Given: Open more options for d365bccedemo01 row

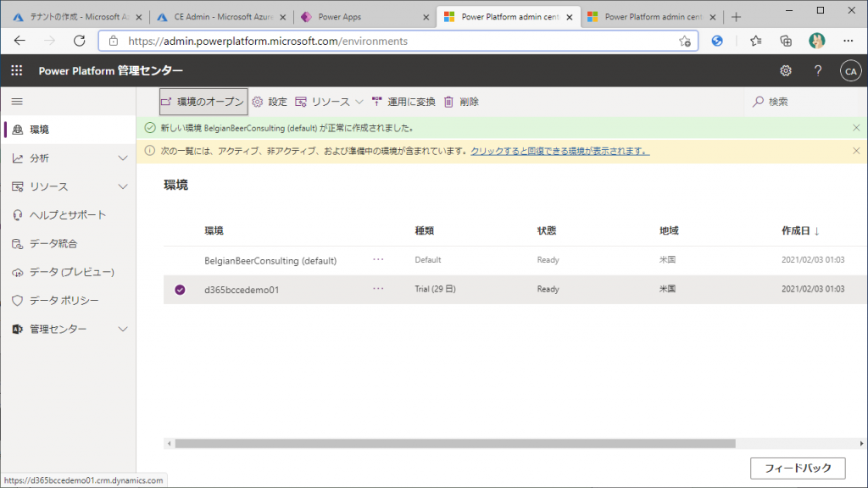Looking at the screenshot, I should tap(378, 289).
